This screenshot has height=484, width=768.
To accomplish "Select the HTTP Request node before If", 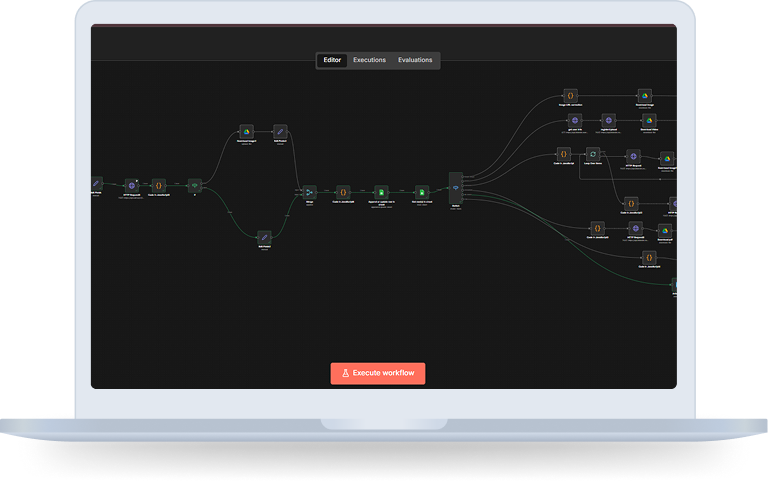I will pos(131,185).
